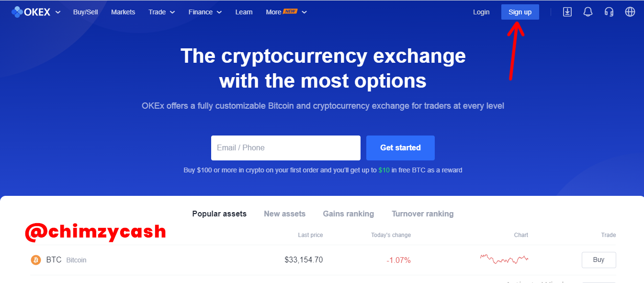This screenshot has height=283, width=644.
Task: Focus the Email / Phone input field
Action: [x=286, y=148]
